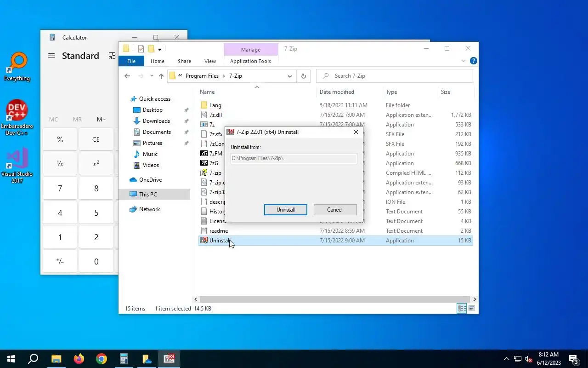
Task: Select the Uninstall application file
Action: pyautogui.click(x=335, y=241)
